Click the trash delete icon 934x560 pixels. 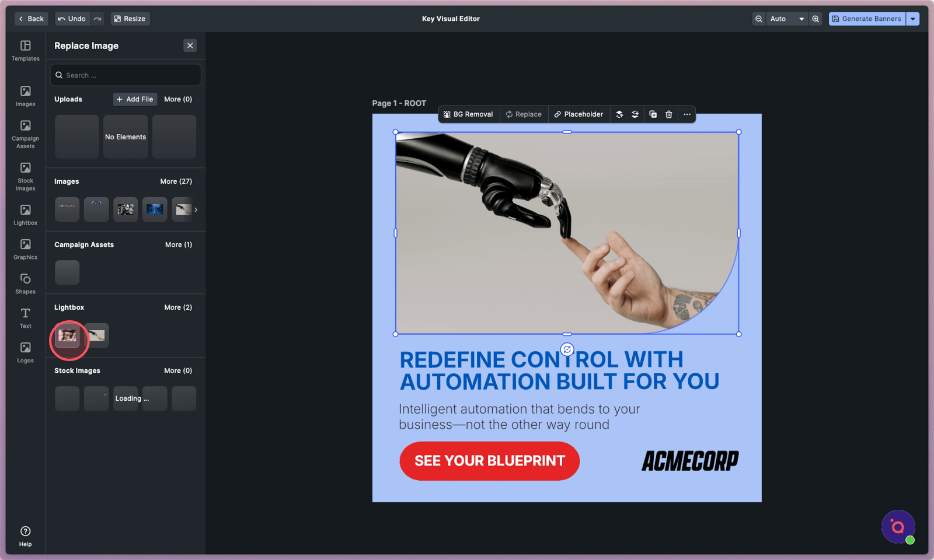point(669,114)
